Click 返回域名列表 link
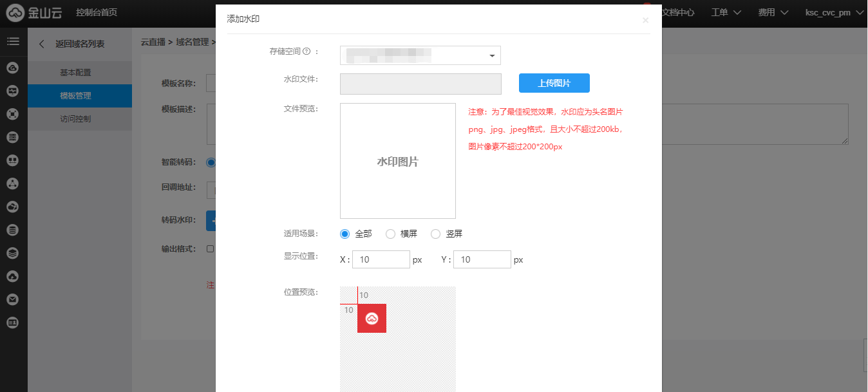The width and height of the screenshot is (868, 392). (80, 44)
